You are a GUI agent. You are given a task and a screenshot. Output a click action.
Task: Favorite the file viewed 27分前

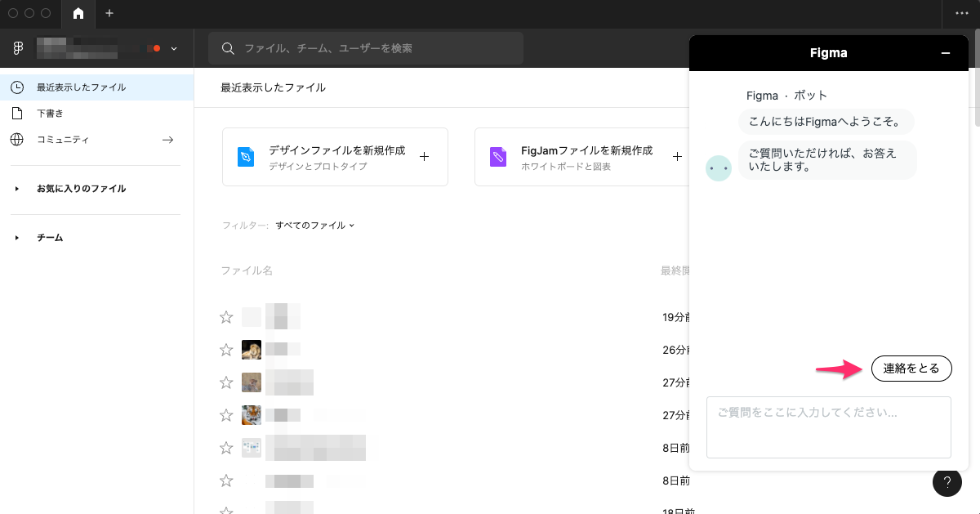226,382
